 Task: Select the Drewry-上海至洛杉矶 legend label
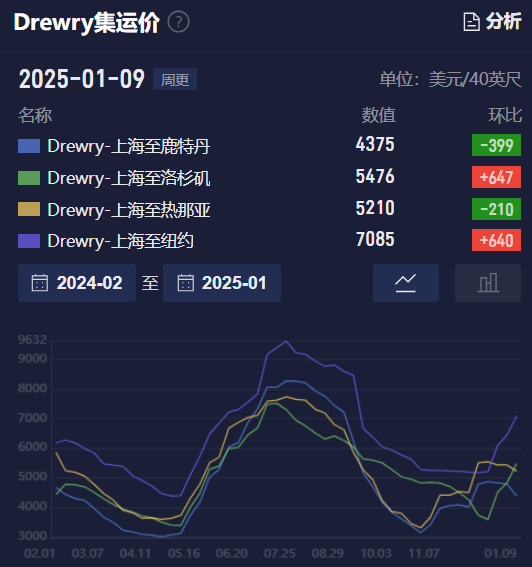click(129, 178)
